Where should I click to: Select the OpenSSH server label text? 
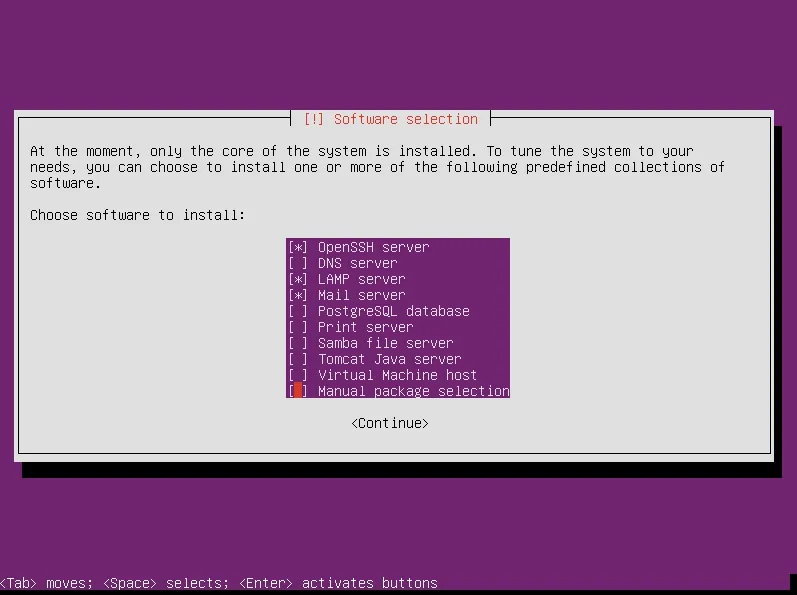click(374, 247)
